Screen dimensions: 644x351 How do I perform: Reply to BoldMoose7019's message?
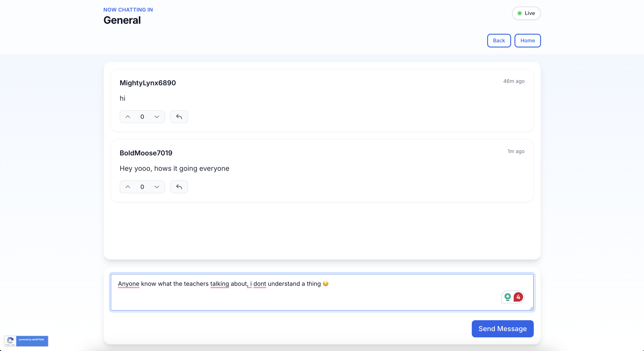[179, 187]
